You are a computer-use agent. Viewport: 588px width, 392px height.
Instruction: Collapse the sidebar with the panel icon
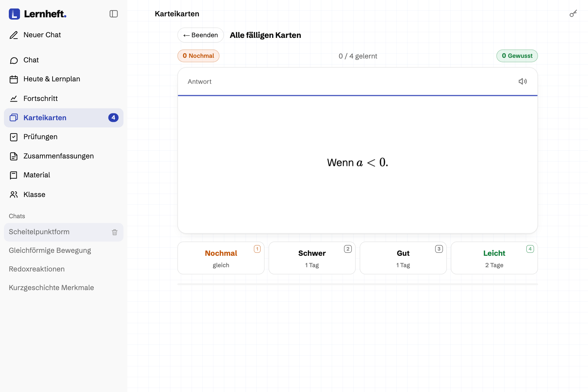pyautogui.click(x=114, y=14)
